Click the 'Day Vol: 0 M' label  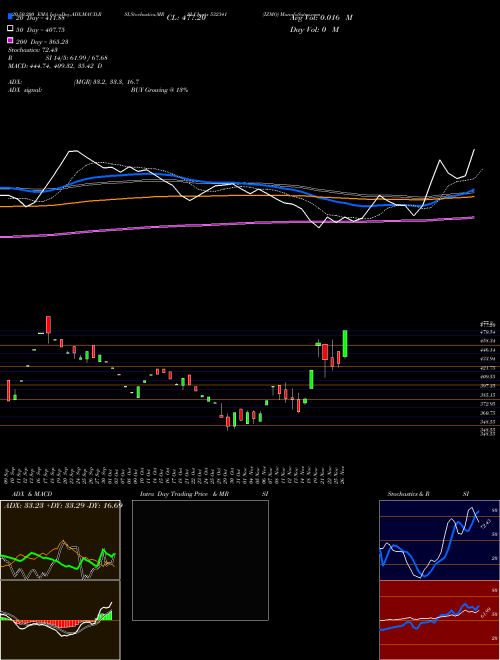click(314, 29)
